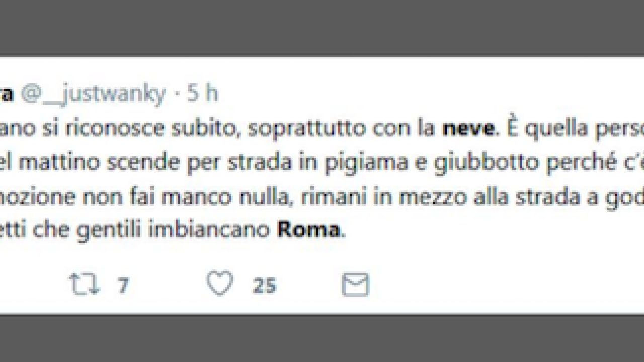Click the like count 25
The width and height of the screenshot is (644, 362).
[264, 286]
